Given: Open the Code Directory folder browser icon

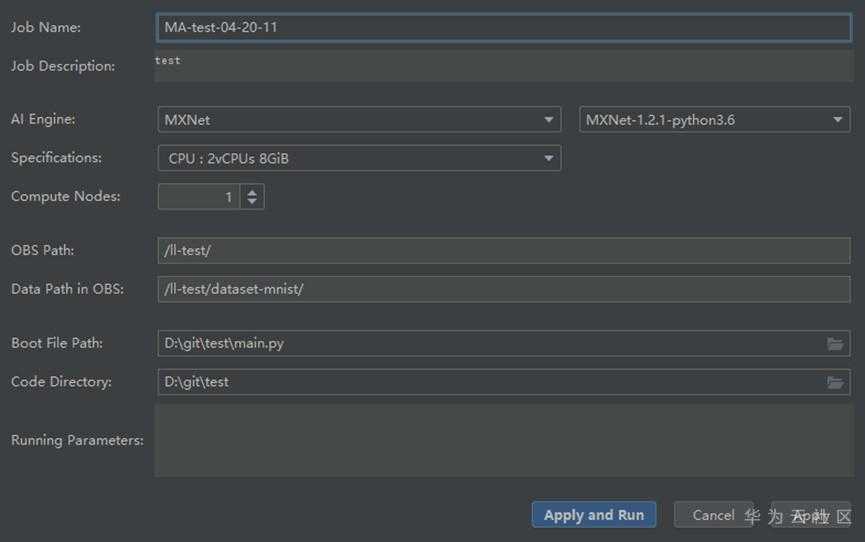Looking at the screenshot, I should click(835, 382).
